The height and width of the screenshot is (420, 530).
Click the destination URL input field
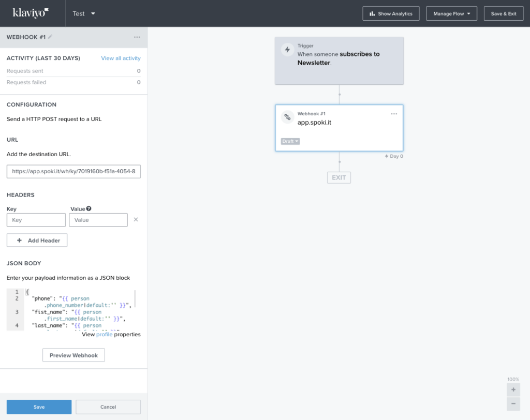tap(73, 171)
